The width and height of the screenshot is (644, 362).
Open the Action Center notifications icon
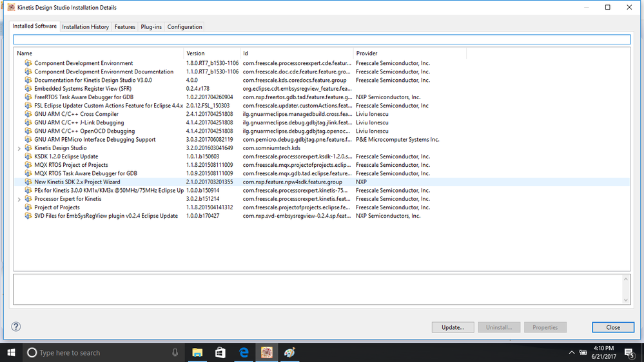(x=629, y=352)
